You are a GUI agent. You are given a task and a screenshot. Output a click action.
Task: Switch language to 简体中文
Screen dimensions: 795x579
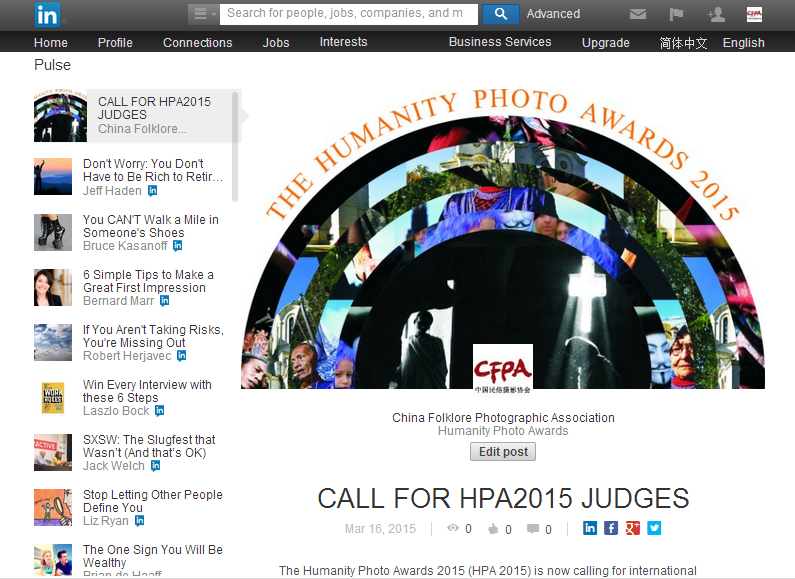point(683,43)
